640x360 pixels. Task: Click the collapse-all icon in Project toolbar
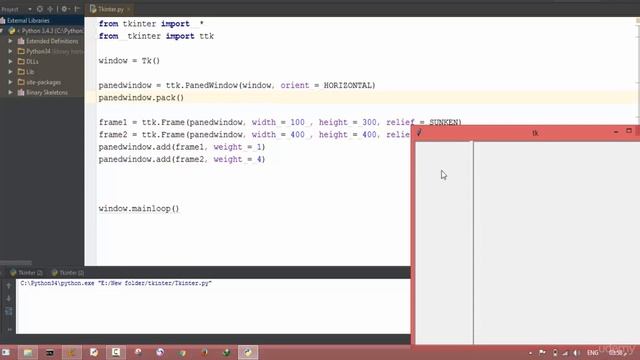[x=50, y=9]
